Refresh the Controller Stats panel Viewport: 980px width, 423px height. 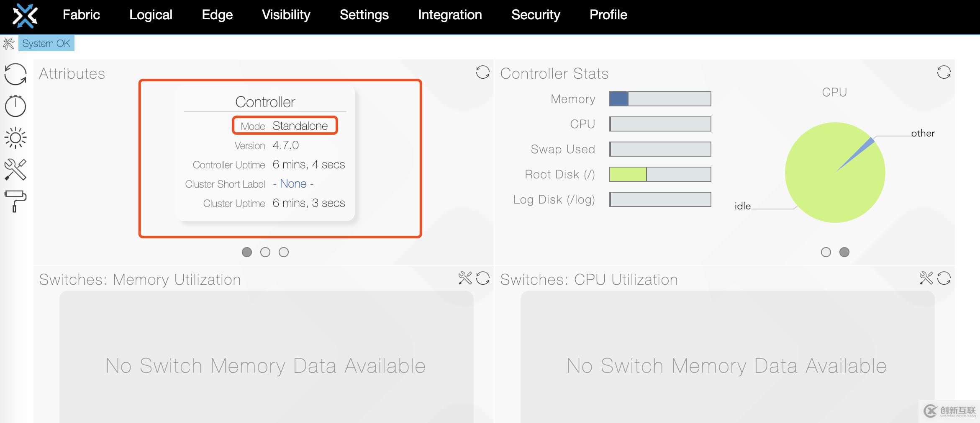coord(944,72)
